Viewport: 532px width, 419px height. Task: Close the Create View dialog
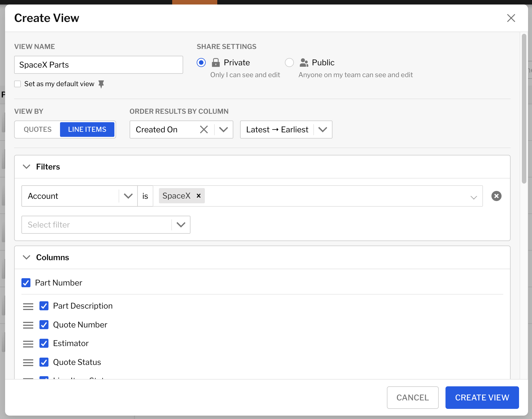tap(511, 18)
